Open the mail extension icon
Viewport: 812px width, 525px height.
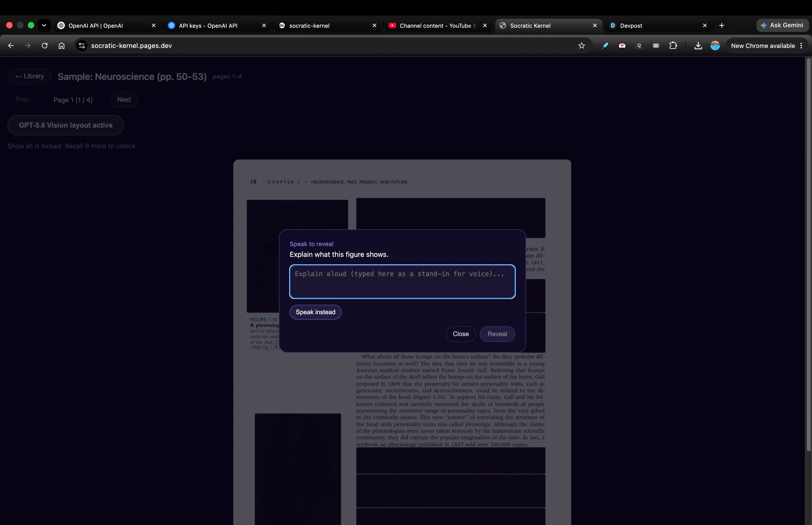pos(622,46)
